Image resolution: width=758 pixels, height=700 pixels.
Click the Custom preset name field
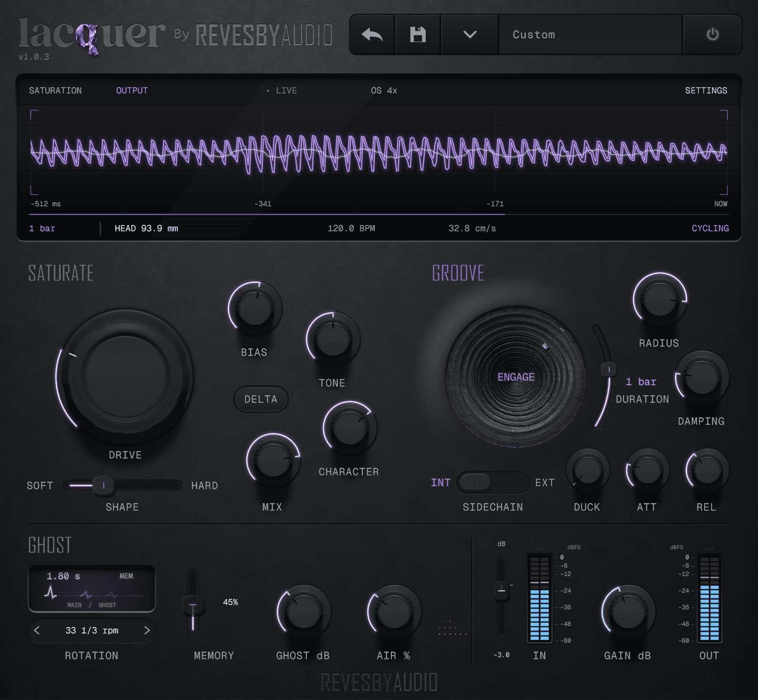coord(590,35)
